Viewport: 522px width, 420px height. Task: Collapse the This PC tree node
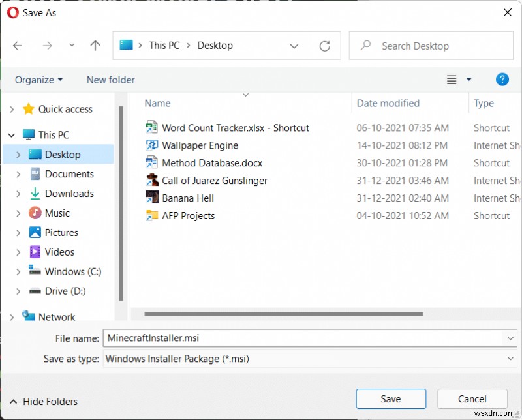click(12, 135)
